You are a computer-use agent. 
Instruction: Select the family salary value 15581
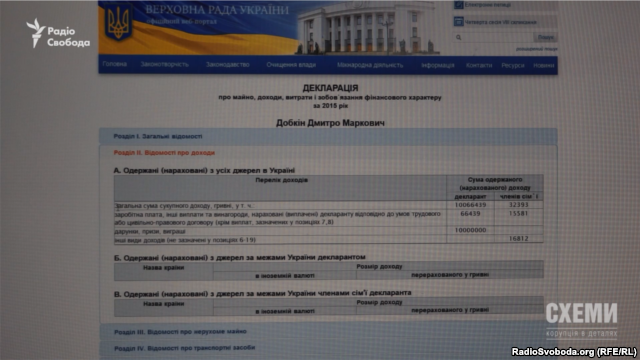pos(518,213)
